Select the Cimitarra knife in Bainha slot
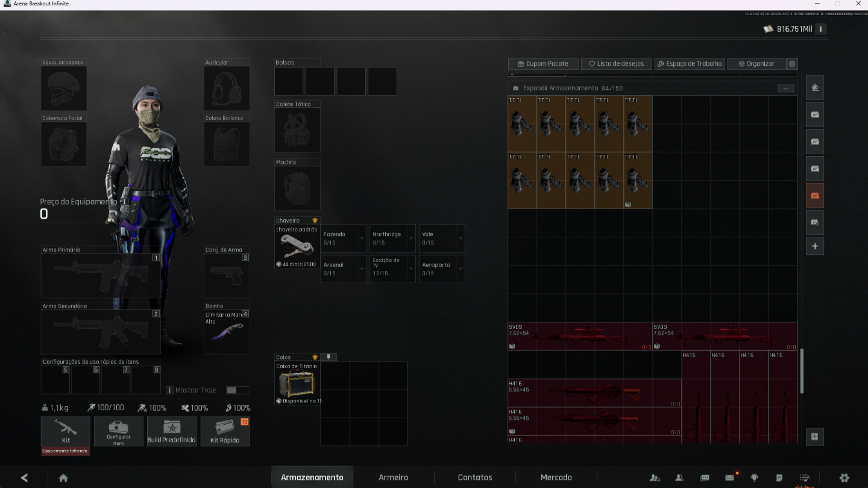868x488 pixels. (227, 331)
